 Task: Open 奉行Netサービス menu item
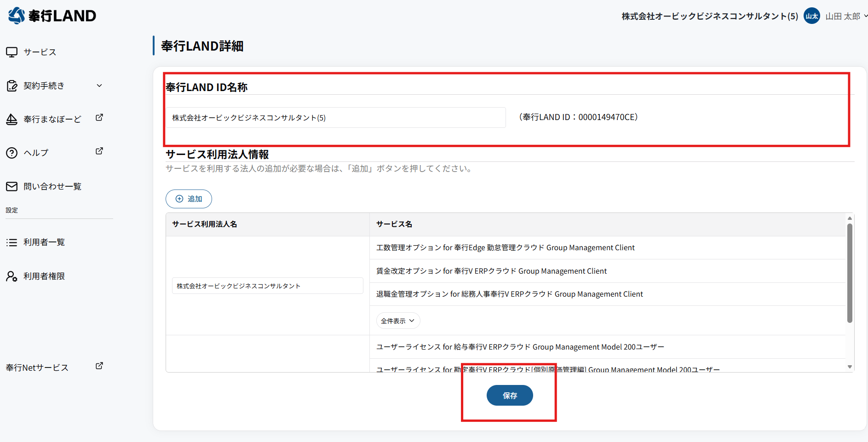(37, 367)
